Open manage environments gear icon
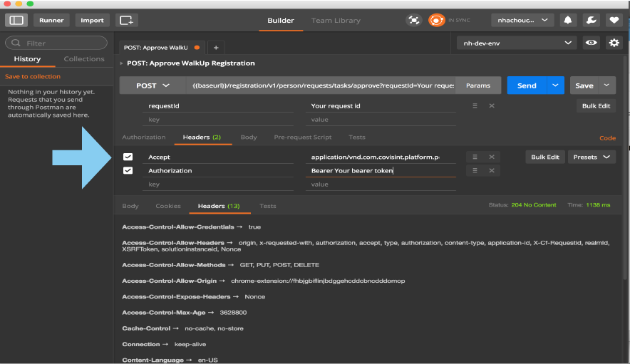This screenshot has width=630, height=364. pos(614,43)
